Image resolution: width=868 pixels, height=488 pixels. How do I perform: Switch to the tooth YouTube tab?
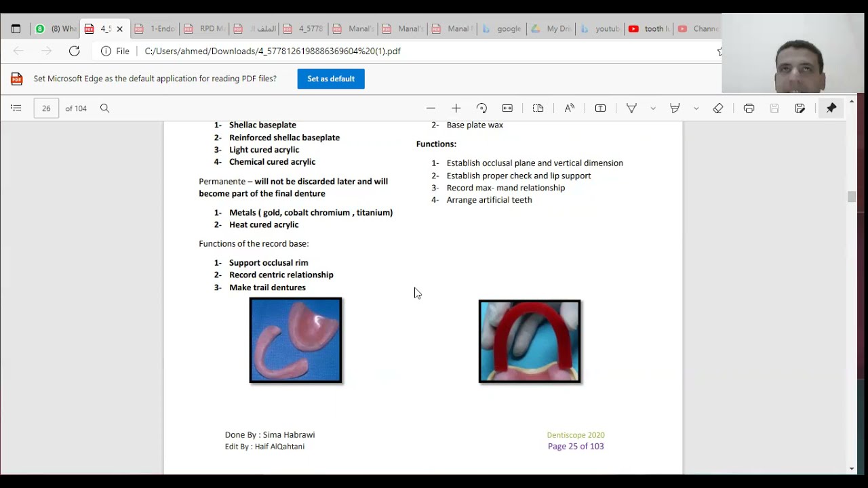650,28
